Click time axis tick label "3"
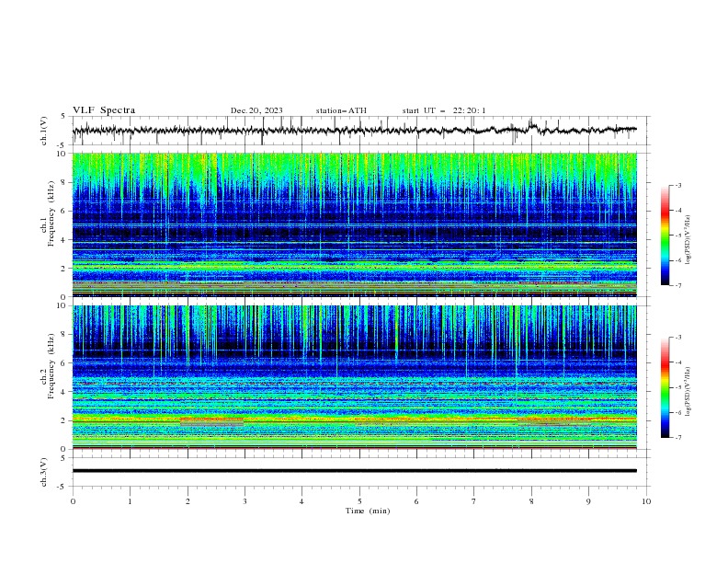Screen dimensions: 728x563 click(x=245, y=501)
